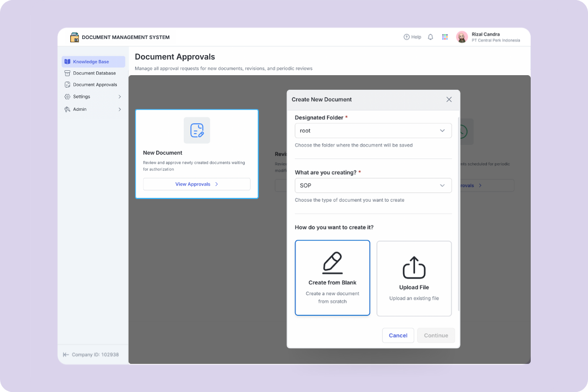
Task: Click the Document Management System logo
Action: (75, 37)
